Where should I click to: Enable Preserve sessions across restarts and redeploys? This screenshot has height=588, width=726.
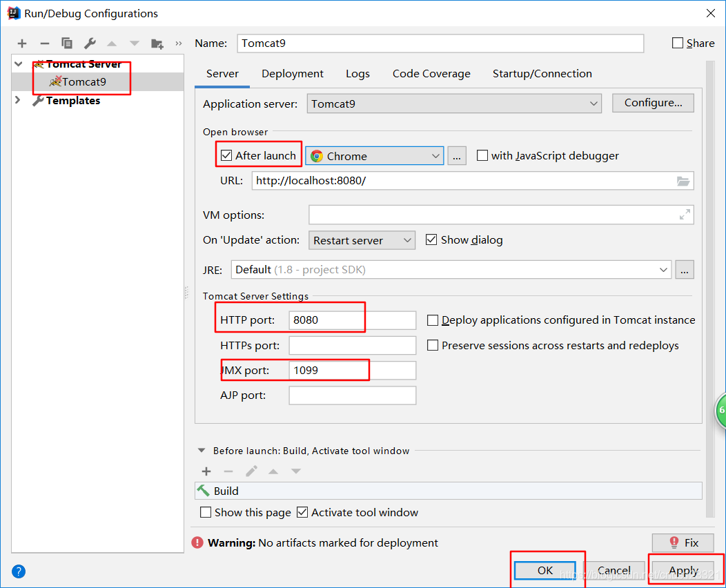coord(433,345)
